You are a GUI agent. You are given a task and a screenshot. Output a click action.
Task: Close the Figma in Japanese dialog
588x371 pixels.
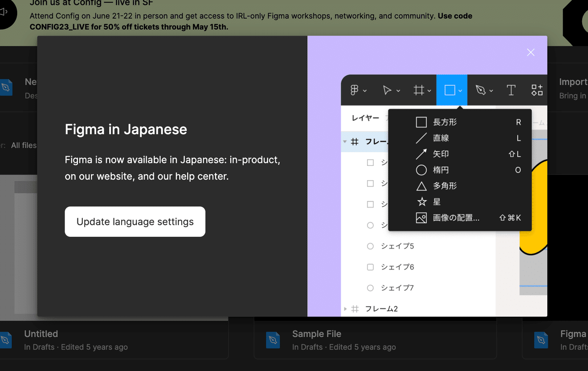point(531,52)
